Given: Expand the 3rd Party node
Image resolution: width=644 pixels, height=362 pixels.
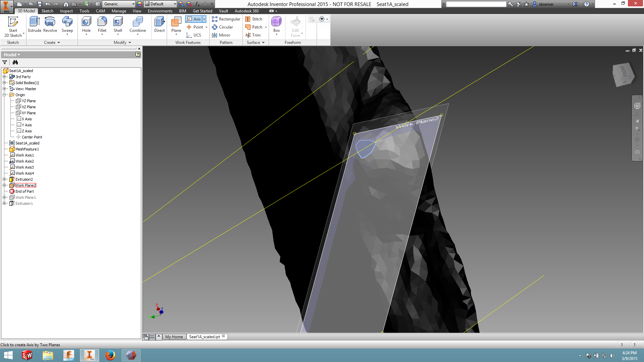Looking at the screenshot, I should [4, 77].
